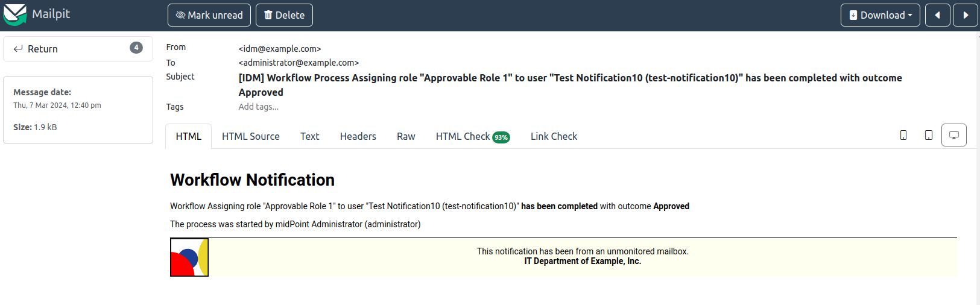Image resolution: width=980 pixels, height=305 pixels.
Task: Open the HTML Source tab
Action: coord(250,136)
